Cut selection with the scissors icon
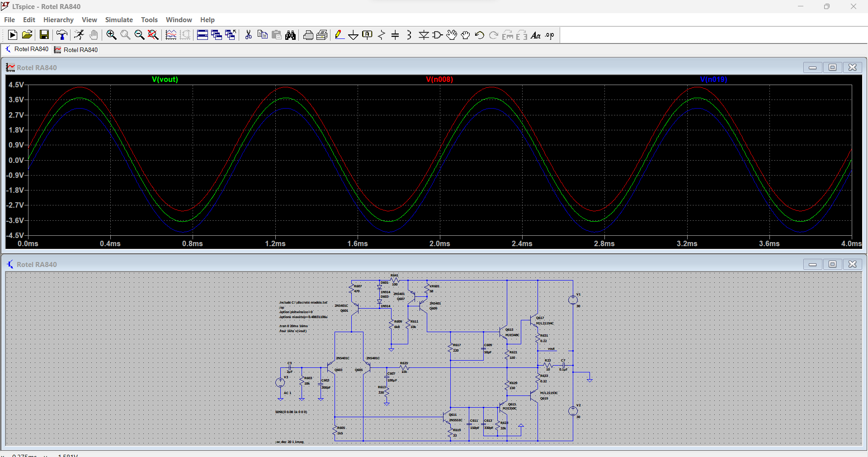This screenshot has height=457, width=868. [x=248, y=35]
